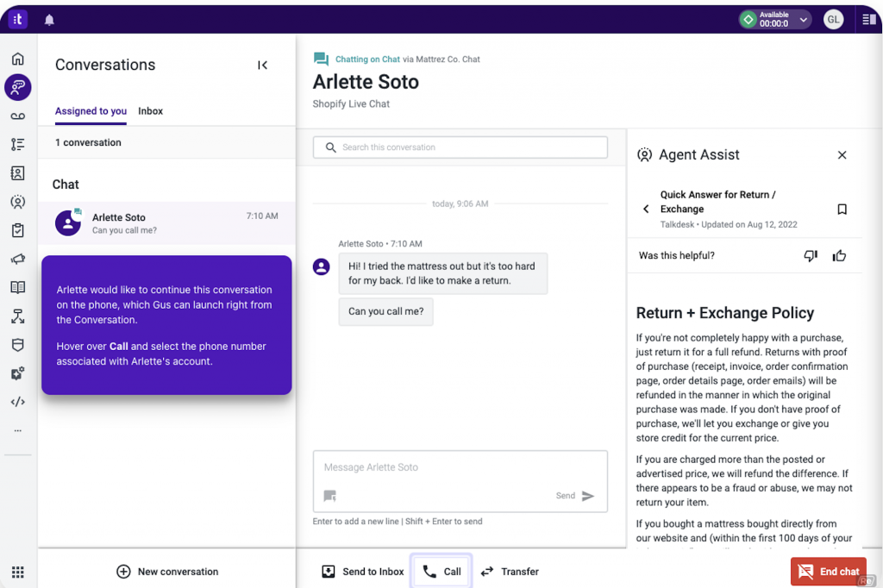Screen dimensions: 883x588
Task: Open the Voicemail recordings icon
Action: (x=17, y=116)
